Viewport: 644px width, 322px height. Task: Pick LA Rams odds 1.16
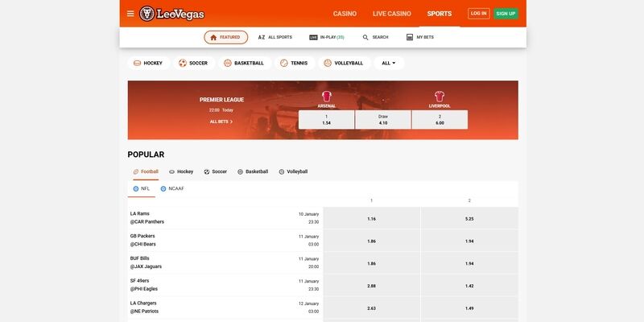[x=372, y=219]
